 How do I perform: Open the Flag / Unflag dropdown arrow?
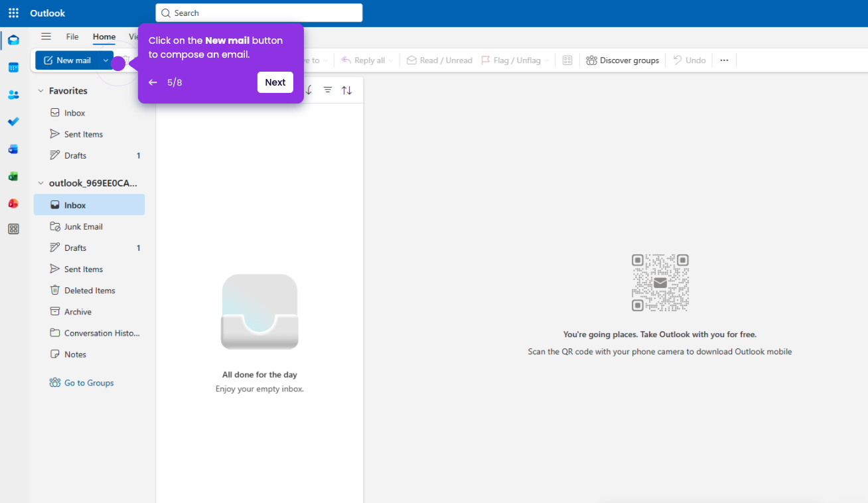point(547,60)
